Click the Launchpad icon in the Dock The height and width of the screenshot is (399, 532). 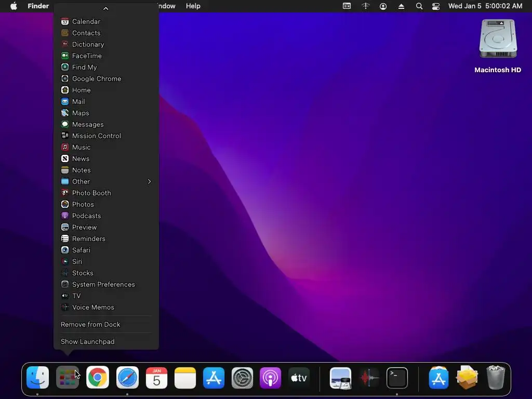pyautogui.click(x=68, y=377)
